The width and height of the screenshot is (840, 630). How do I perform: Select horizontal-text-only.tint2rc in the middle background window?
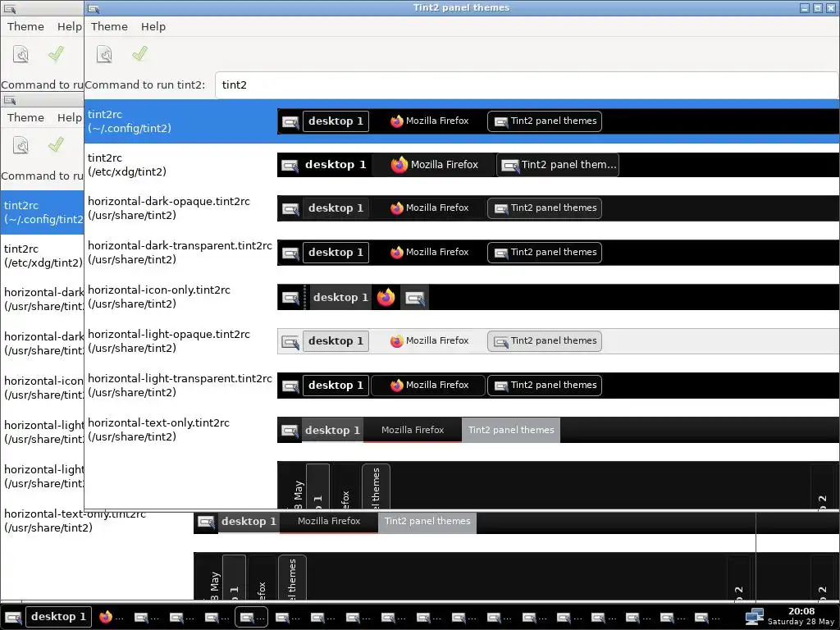75,521
